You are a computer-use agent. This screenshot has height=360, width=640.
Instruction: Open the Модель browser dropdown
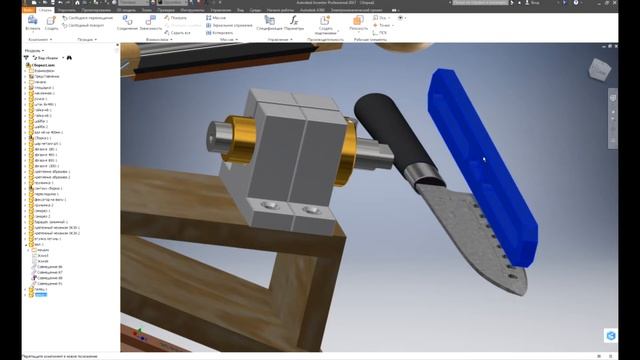click(34, 51)
